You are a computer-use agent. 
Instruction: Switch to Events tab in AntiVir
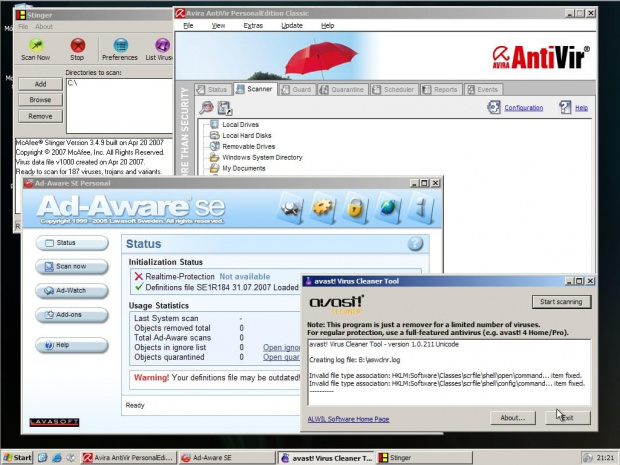tap(483, 89)
